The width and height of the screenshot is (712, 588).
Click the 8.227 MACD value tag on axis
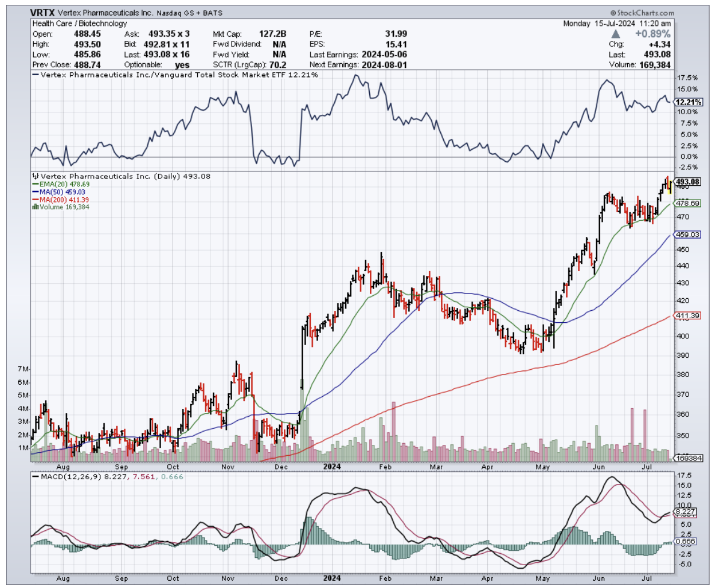[686, 512]
